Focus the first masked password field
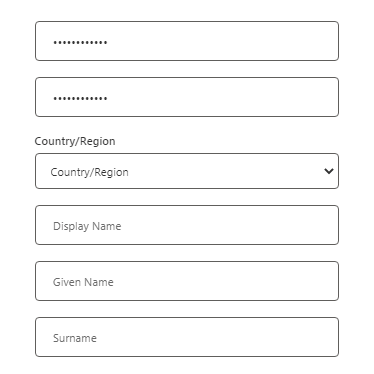 [187, 41]
